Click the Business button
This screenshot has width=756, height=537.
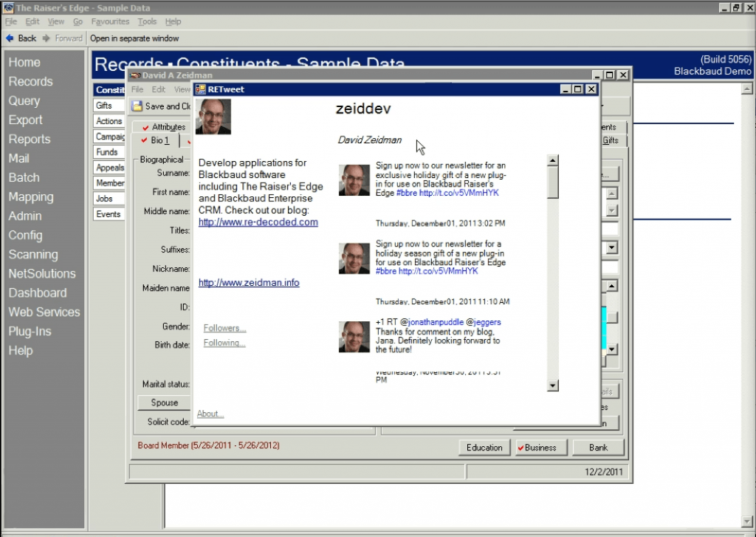click(540, 448)
